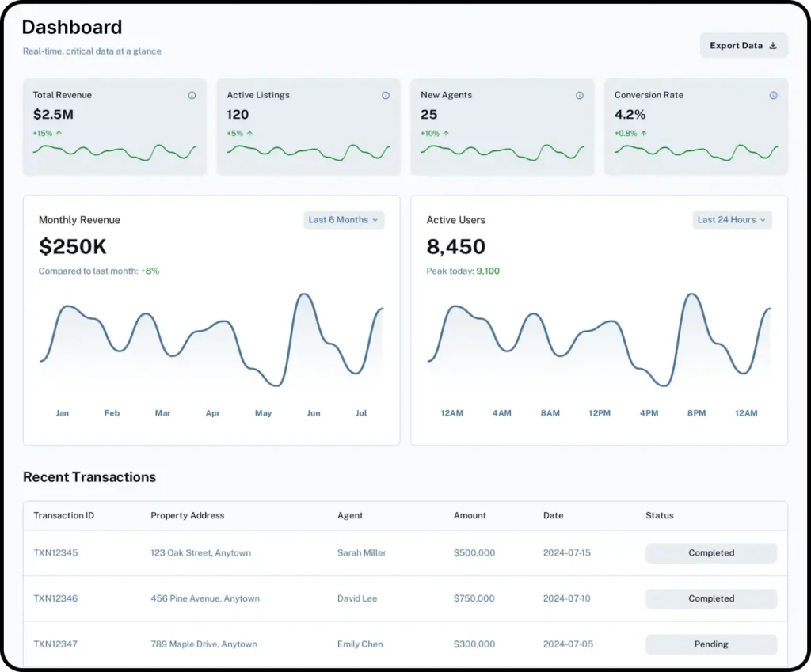Click the Total Revenue sparkline chart
The image size is (811, 672).
pyautogui.click(x=114, y=151)
